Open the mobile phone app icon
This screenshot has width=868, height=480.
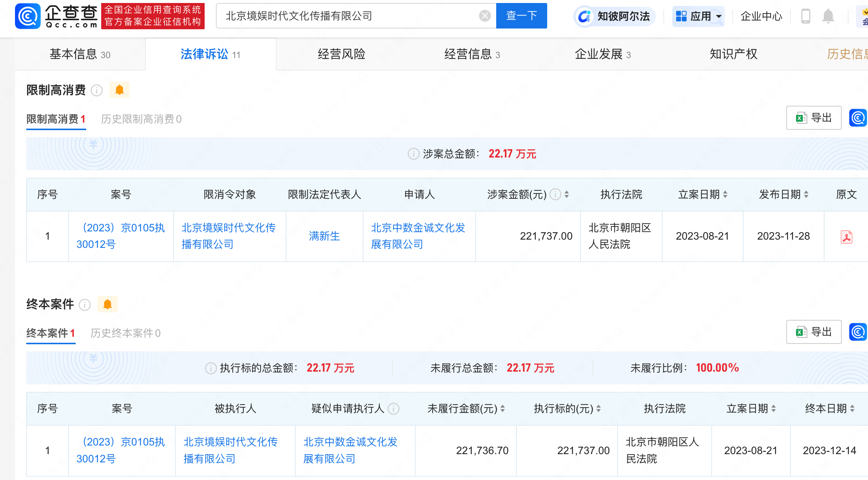(x=805, y=16)
